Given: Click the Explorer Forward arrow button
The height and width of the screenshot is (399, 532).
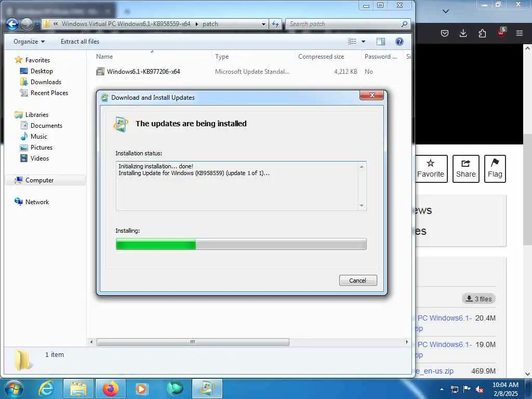Looking at the screenshot, I should 26,24.
